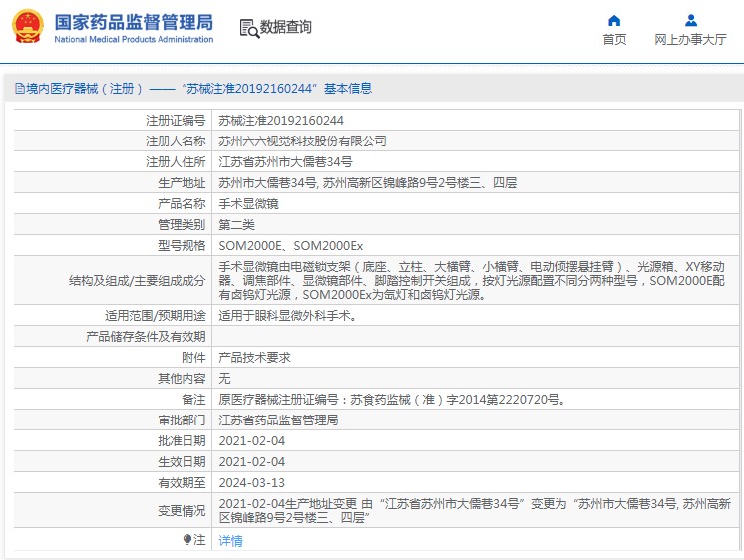Click 国家药品监督管理局 site title
This screenshot has height=560, width=744.
(x=134, y=22)
